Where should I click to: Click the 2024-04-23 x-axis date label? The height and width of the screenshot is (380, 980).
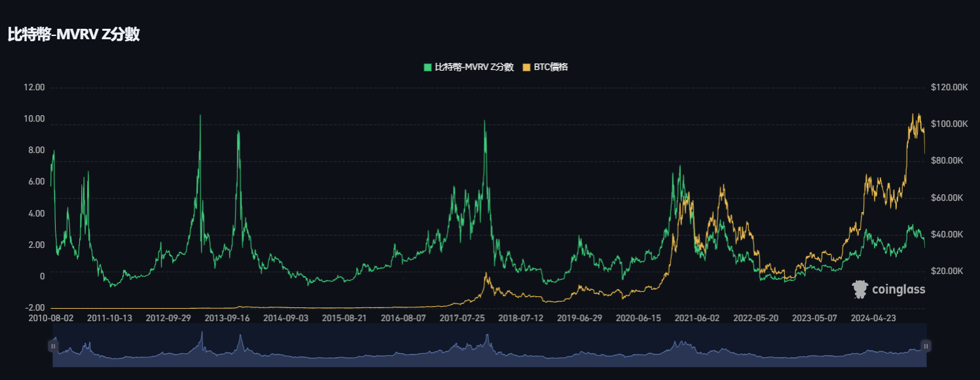[873, 318]
